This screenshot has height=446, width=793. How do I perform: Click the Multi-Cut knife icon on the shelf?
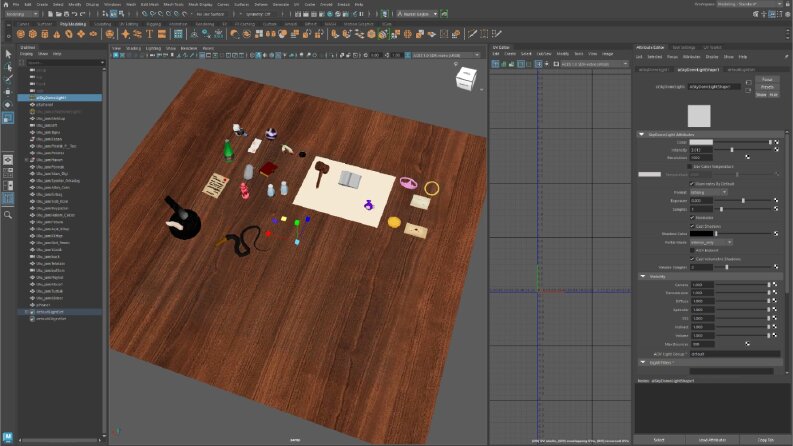(x=472, y=34)
